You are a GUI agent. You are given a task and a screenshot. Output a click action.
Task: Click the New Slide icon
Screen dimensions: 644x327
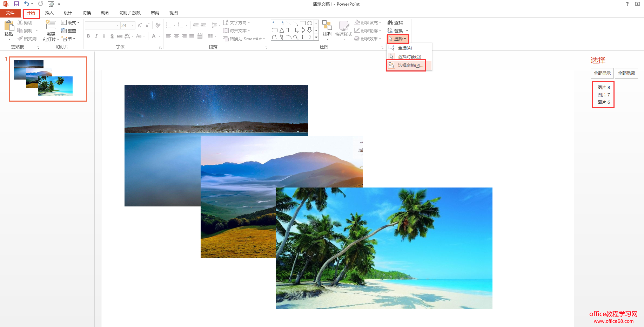[x=51, y=26]
